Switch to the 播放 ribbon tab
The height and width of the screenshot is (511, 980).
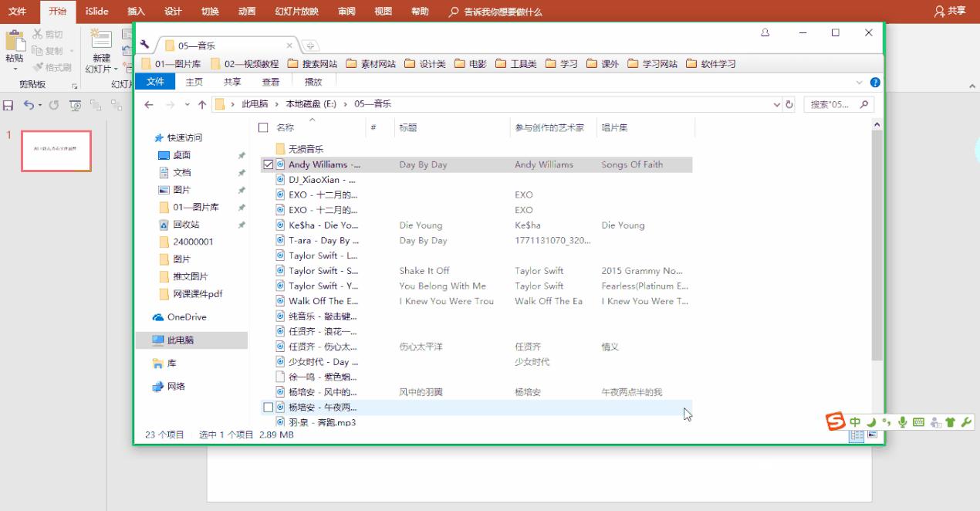tap(312, 80)
